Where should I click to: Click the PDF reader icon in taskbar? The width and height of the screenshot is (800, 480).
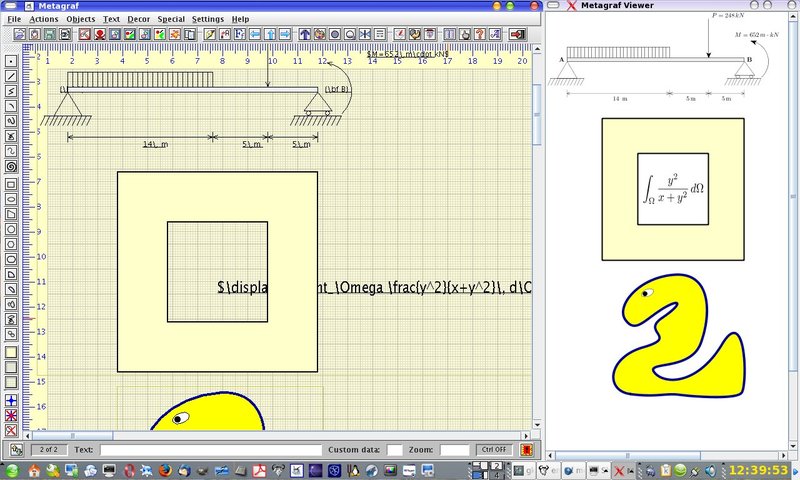pos(259,470)
